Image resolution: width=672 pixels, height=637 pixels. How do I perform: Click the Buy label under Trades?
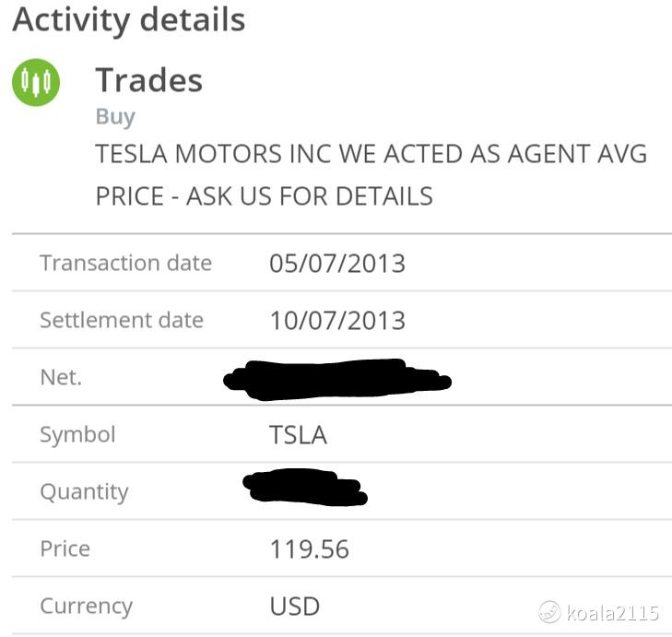[115, 117]
